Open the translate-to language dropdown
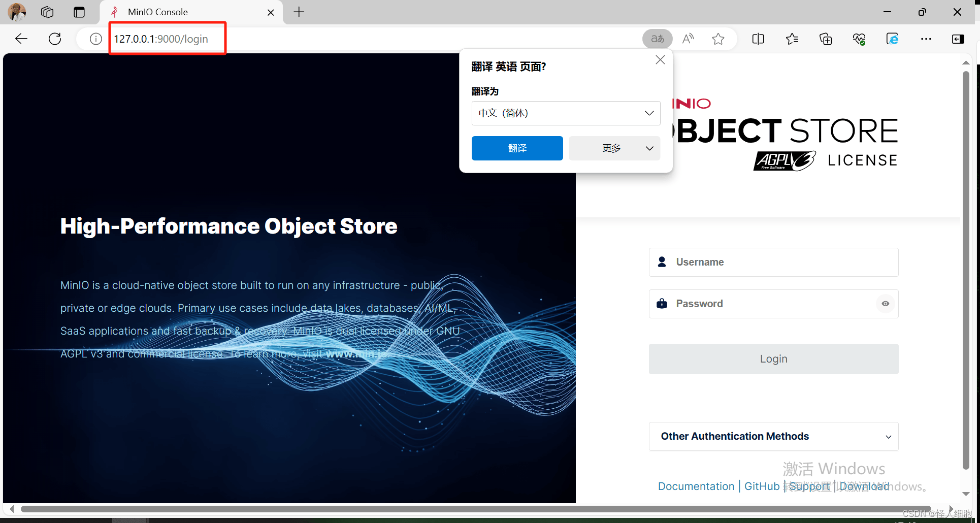This screenshot has height=523, width=980. (566, 113)
